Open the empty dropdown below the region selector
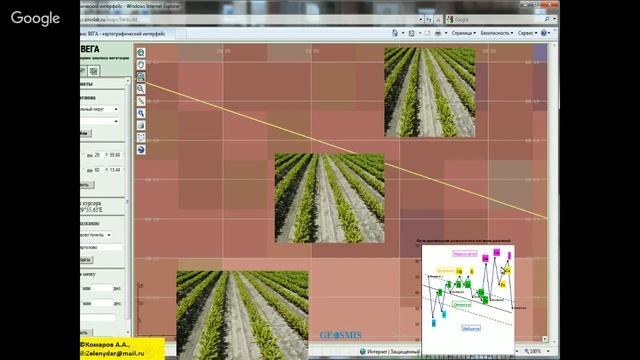This screenshot has height=360, width=640. click(99, 121)
